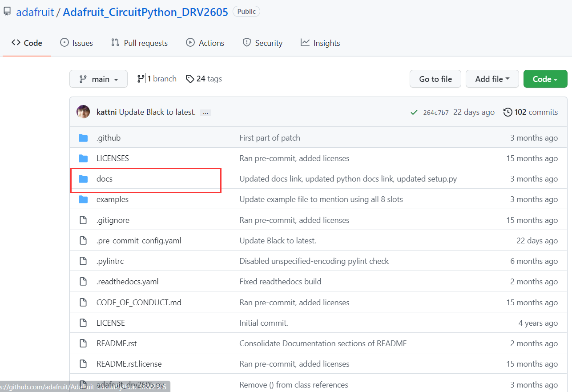This screenshot has width=572, height=392.
Task: Open the .github folder icon
Action: coord(83,138)
